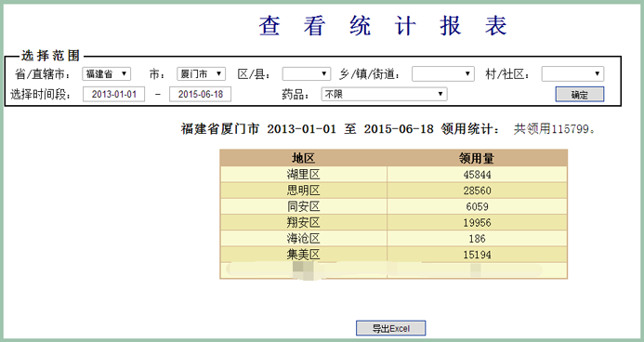Click the 查看统计报表 page title
This screenshot has height=342, width=644.
(382, 25)
